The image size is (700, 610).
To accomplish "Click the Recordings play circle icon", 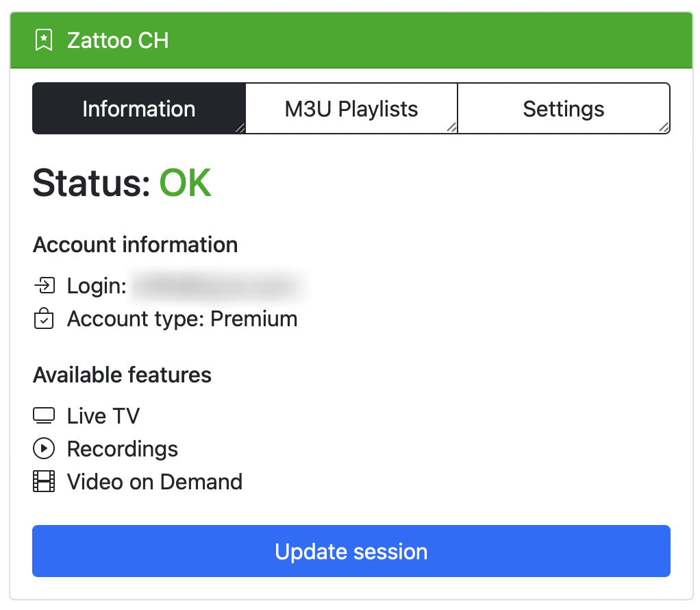I will 44,448.
